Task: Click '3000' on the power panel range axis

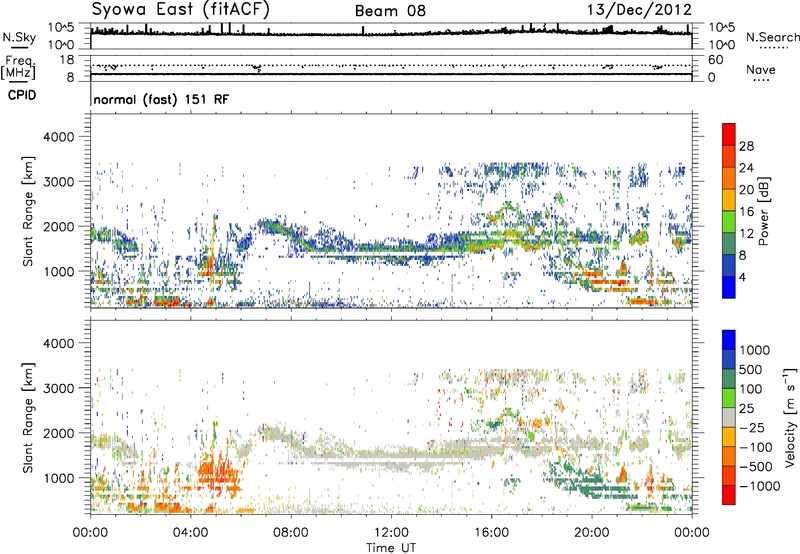Action: (x=59, y=182)
